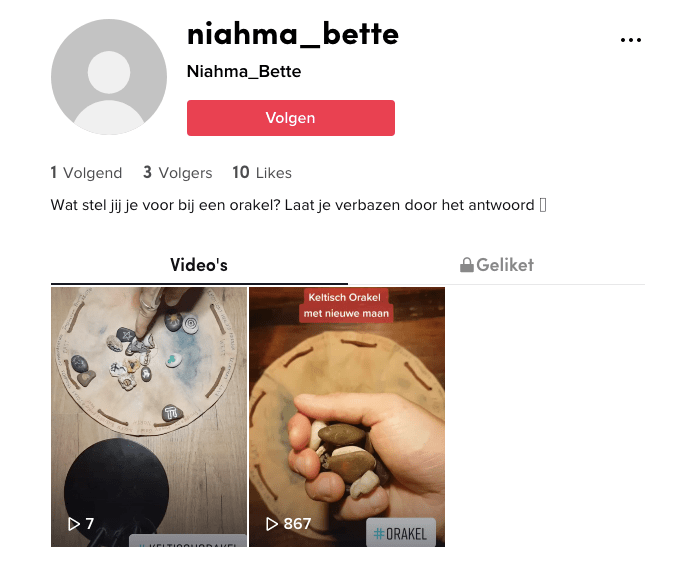Click the met nieuwe maan caption text
This screenshot has height=585, width=689.
[x=346, y=314]
